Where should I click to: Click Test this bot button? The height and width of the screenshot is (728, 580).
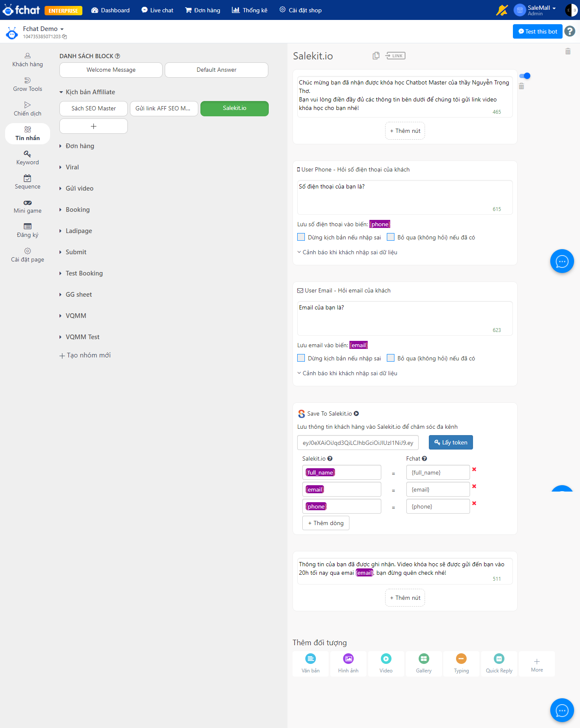[x=538, y=31]
